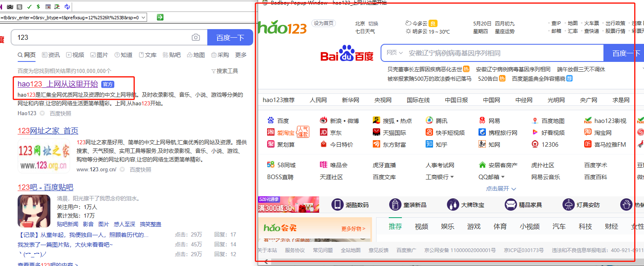Click the anime girl avatar thumbnail of 123吧

tap(34, 211)
